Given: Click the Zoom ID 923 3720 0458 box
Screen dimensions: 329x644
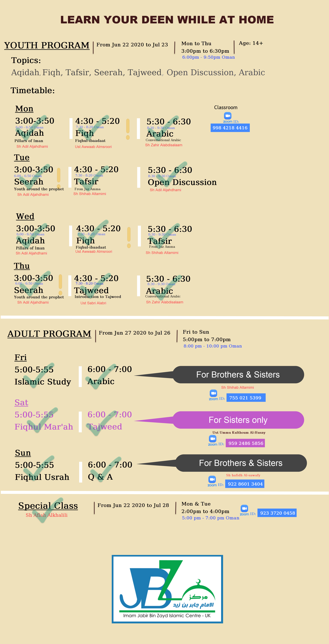Looking at the screenshot, I should coord(277,513).
